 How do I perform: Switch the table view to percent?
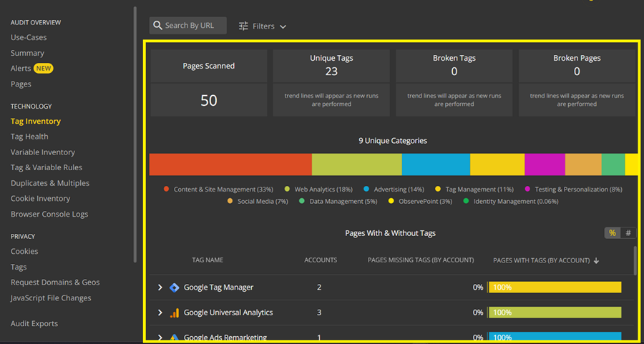[612, 233]
